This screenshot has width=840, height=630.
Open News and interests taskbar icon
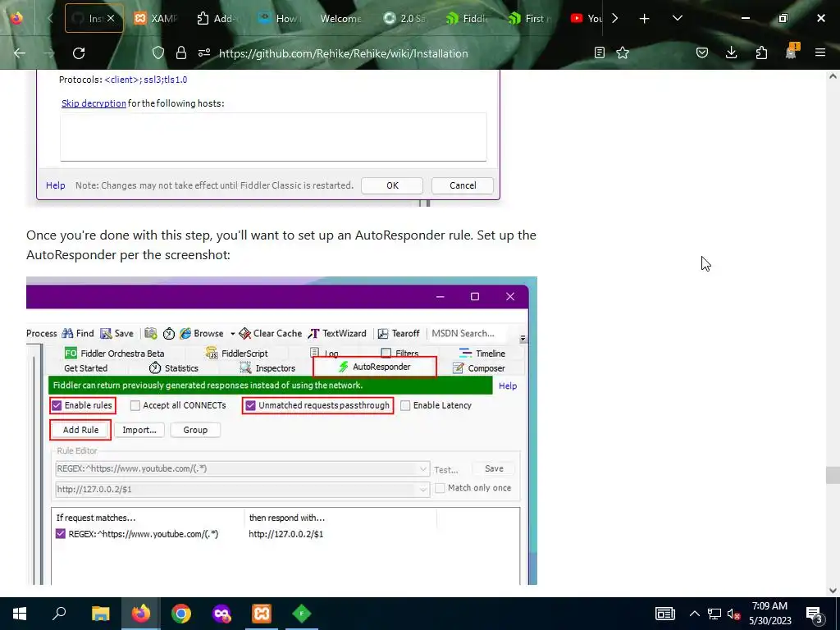(664, 614)
